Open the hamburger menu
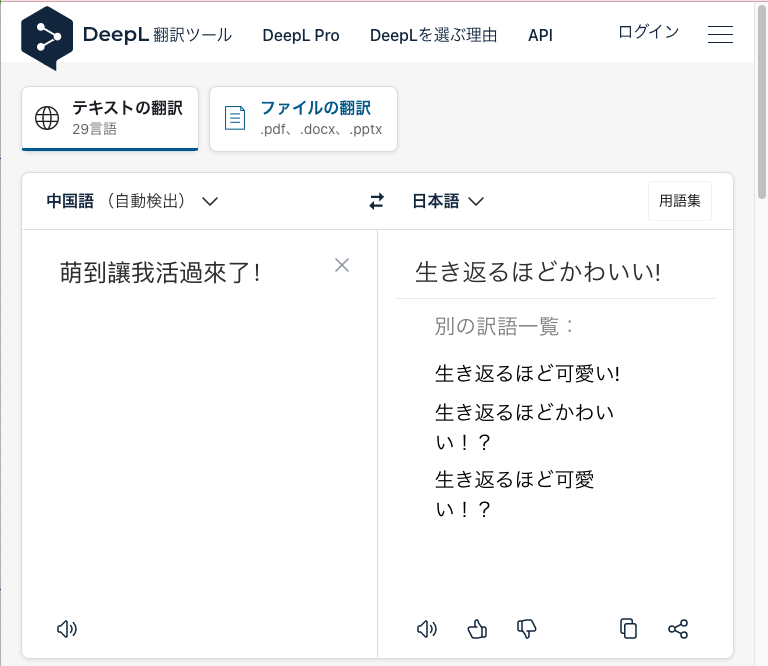 720,34
